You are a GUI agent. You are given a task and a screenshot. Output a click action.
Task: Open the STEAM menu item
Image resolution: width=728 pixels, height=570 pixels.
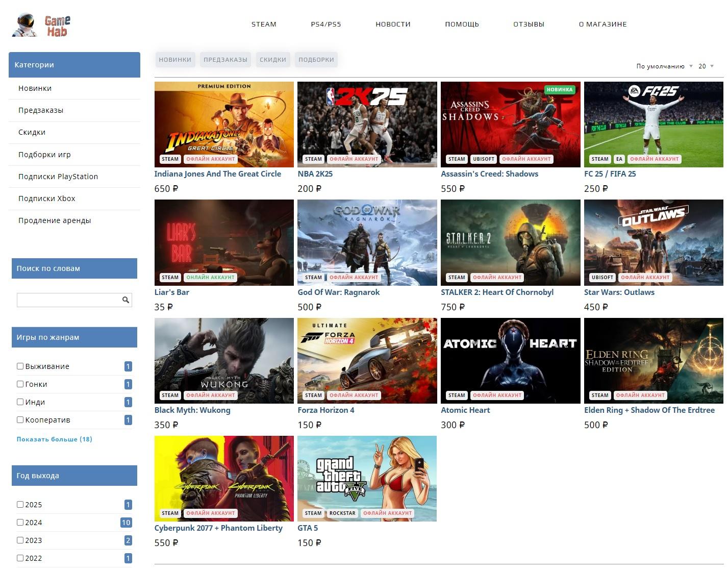[x=264, y=24]
